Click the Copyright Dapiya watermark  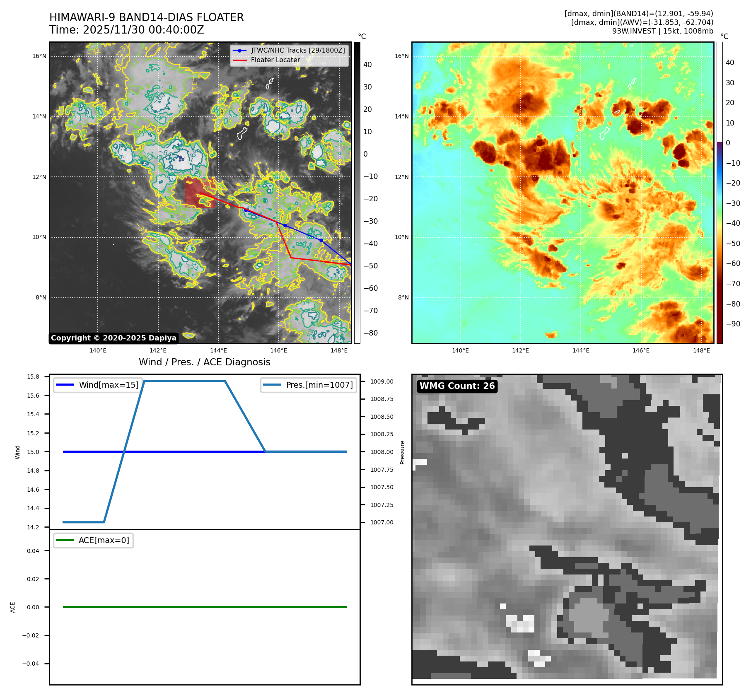(113, 338)
